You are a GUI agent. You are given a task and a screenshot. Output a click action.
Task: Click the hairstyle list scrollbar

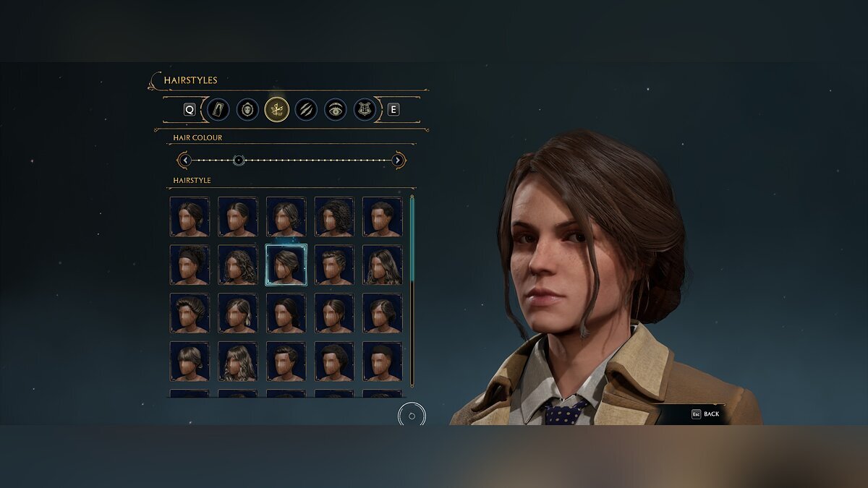click(x=412, y=291)
